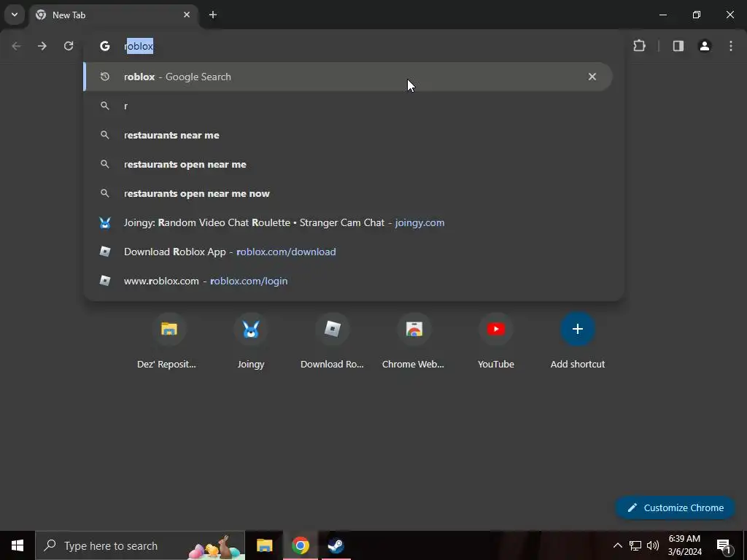Click the browser back arrow
The width and height of the screenshot is (747, 560).
coord(16,46)
